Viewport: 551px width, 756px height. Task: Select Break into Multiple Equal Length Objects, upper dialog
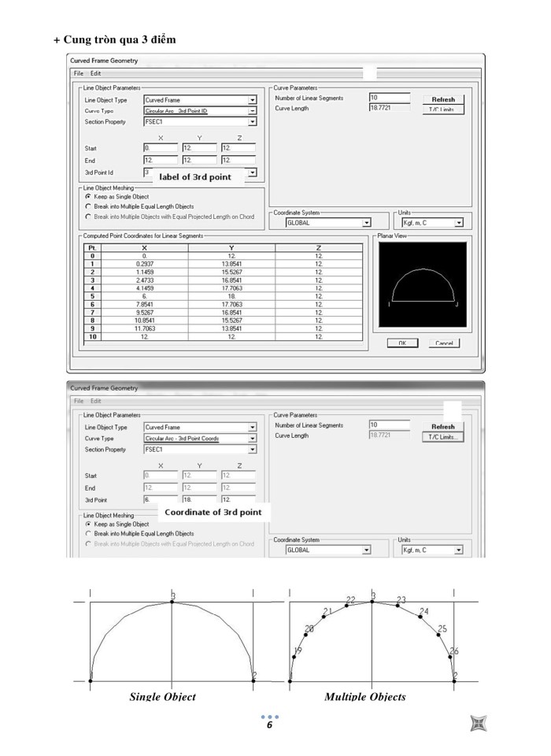point(88,206)
